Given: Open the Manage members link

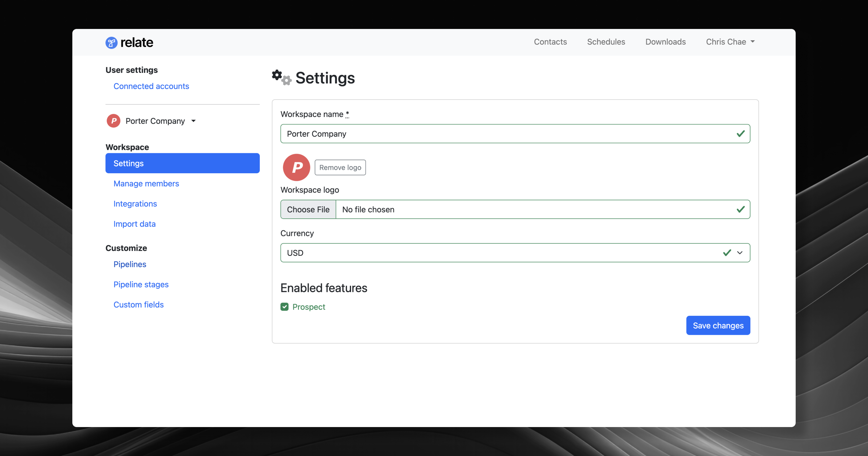Looking at the screenshot, I should pos(146,183).
